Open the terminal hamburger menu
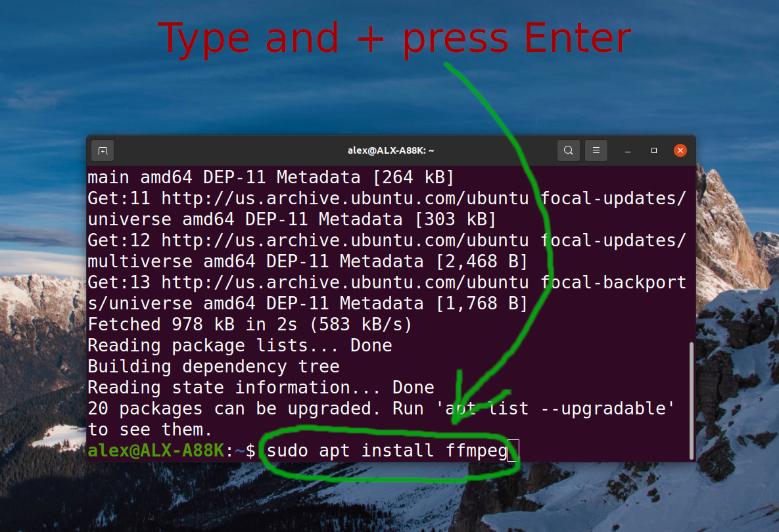 pos(596,150)
